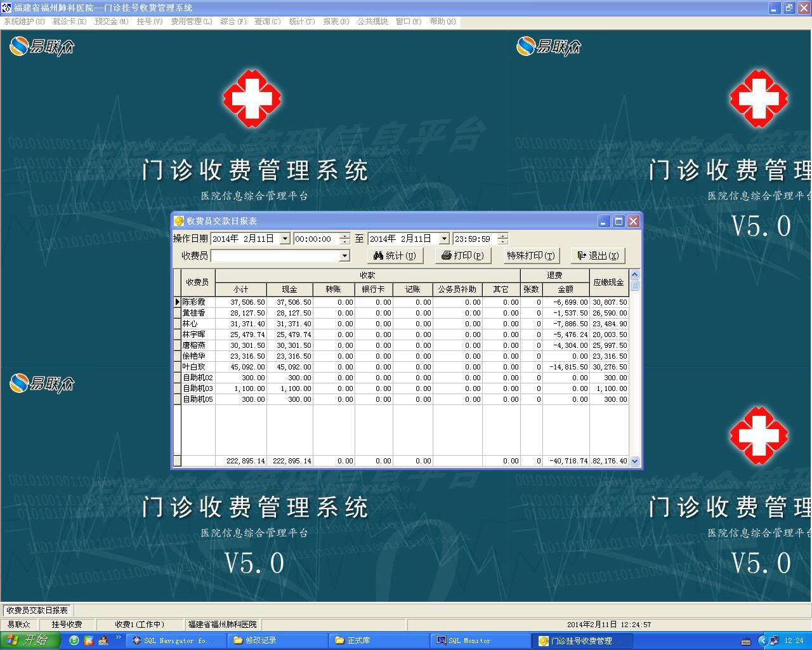Click the end time 23:59:59 field
This screenshot has width=812, height=650.
(x=475, y=239)
